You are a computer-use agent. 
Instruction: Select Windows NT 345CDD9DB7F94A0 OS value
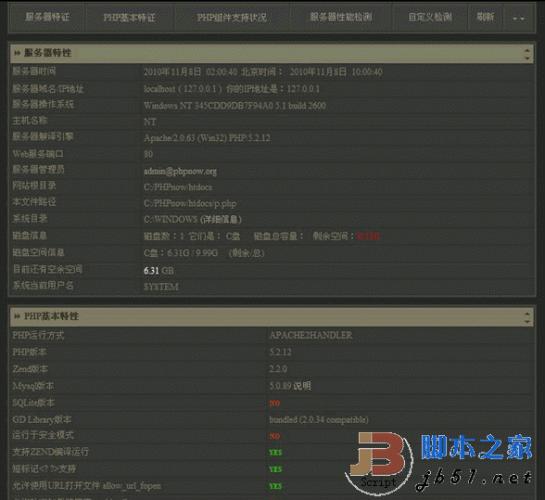[235, 106]
